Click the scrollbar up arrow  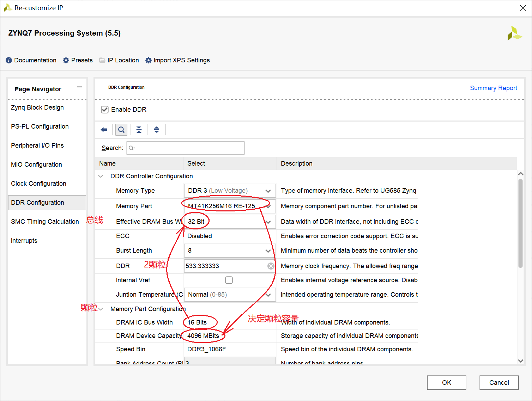pos(520,174)
